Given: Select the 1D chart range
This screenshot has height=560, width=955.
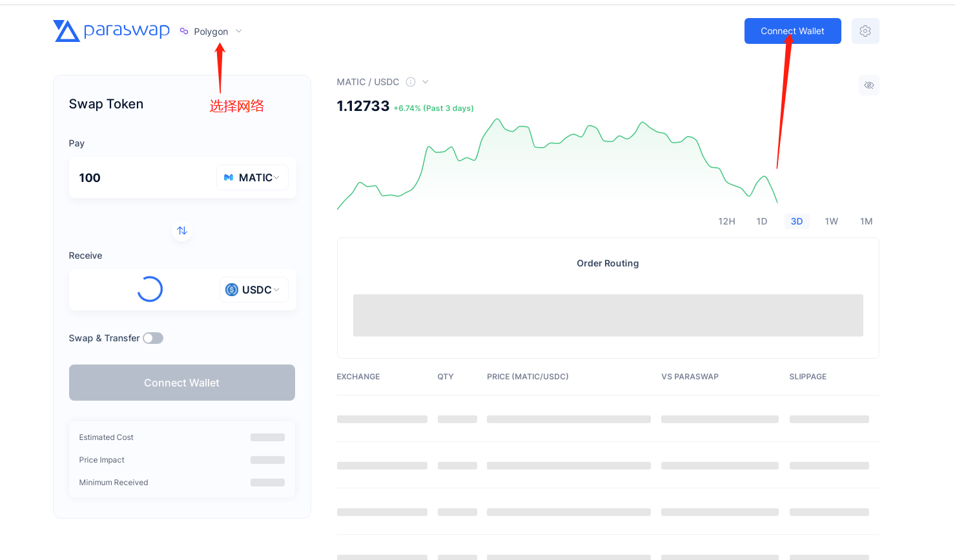Looking at the screenshot, I should [762, 221].
